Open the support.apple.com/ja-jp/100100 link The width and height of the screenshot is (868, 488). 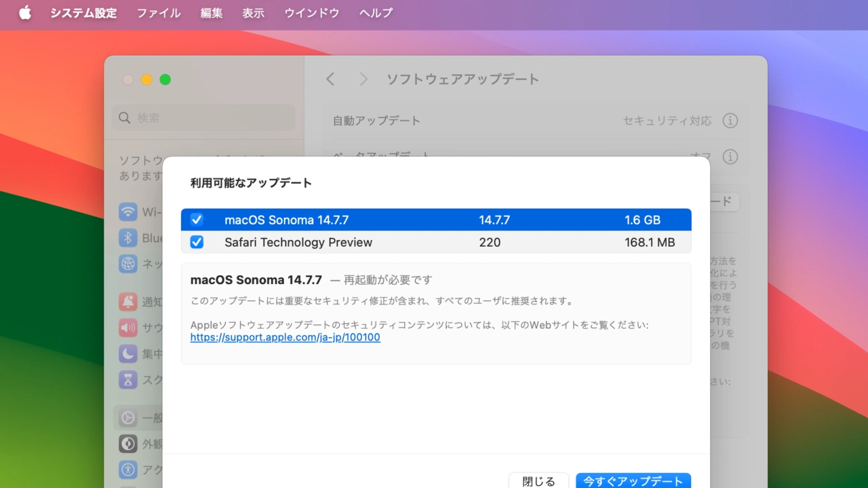(x=285, y=338)
